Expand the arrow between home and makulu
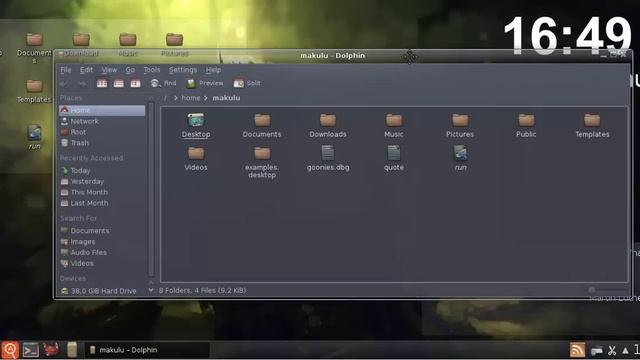The height and width of the screenshot is (360, 640). click(x=206, y=98)
